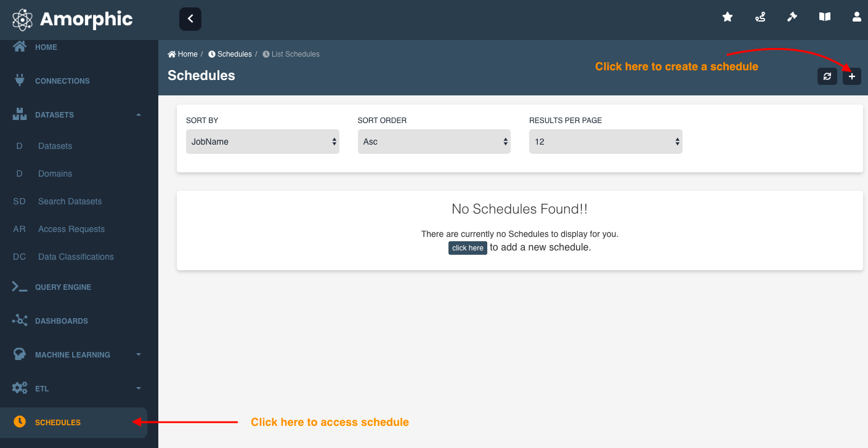Click the Amorphic atom logo

click(x=22, y=19)
